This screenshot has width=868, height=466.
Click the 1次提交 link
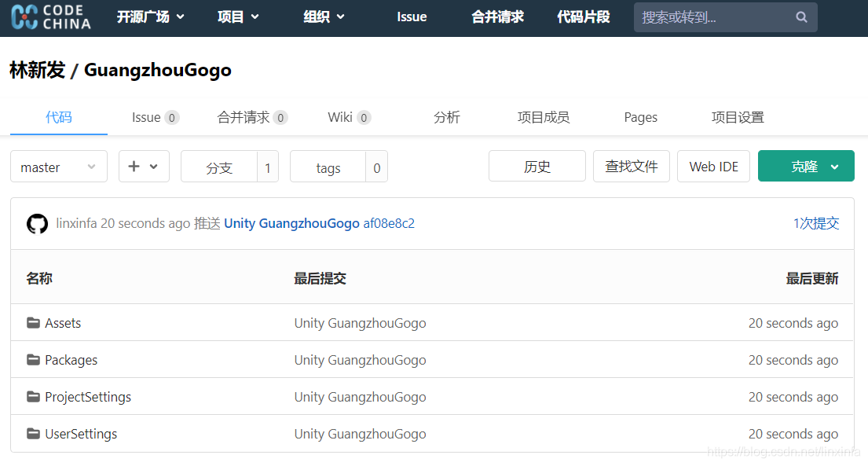click(816, 224)
